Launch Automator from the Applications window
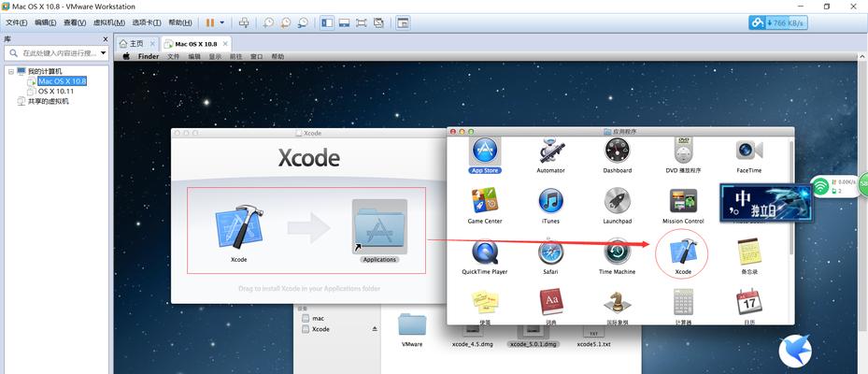 [x=551, y=151]
